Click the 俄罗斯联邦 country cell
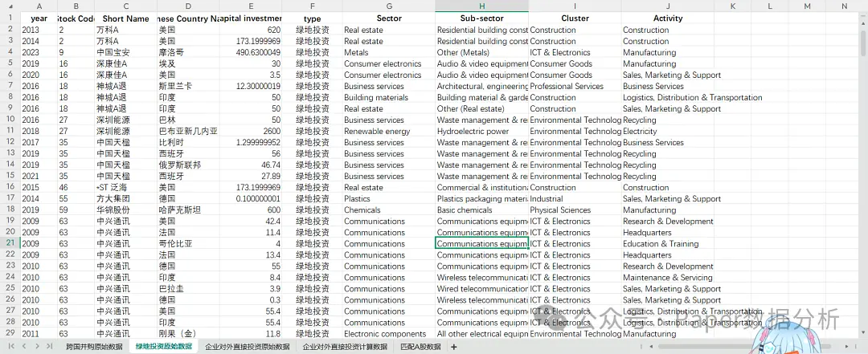 [188, 165]
